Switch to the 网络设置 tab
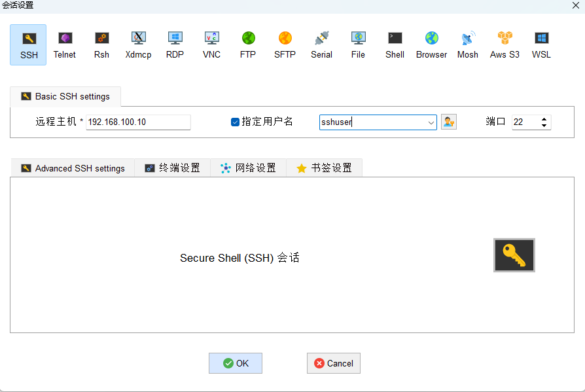Screen dimensions: 585x392 tap(248, 168)
